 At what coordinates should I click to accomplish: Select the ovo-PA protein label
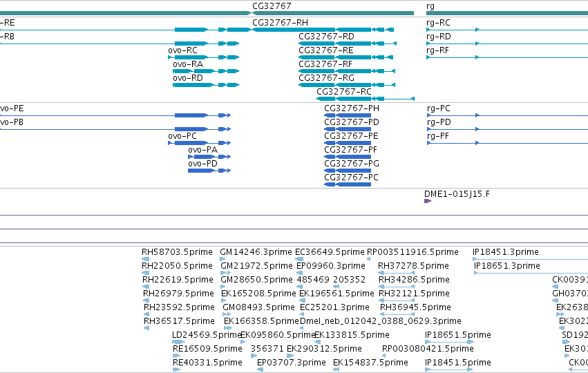[x=203, y=150]
